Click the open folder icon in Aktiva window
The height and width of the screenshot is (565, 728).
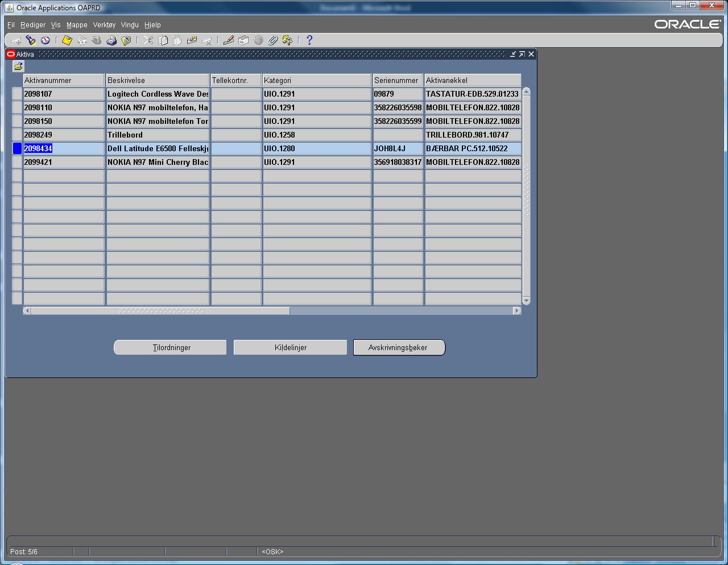pos(18,67)
